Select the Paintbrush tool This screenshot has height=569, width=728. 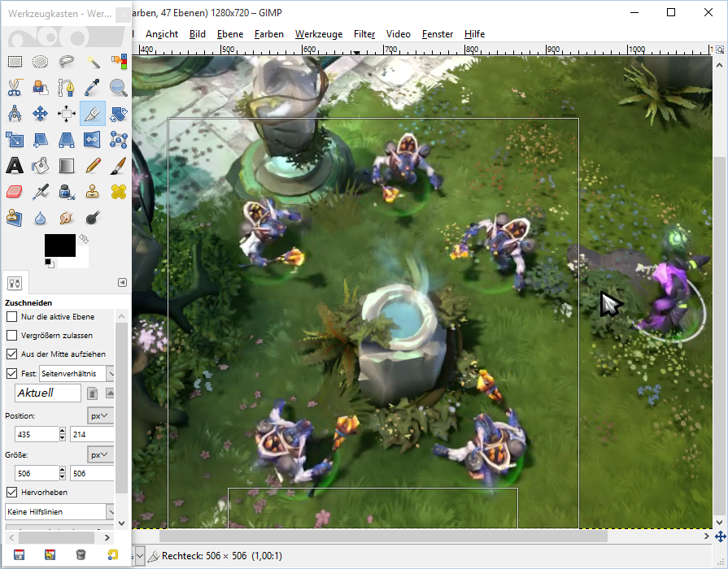pyautogui.click(x=119, y=165)
